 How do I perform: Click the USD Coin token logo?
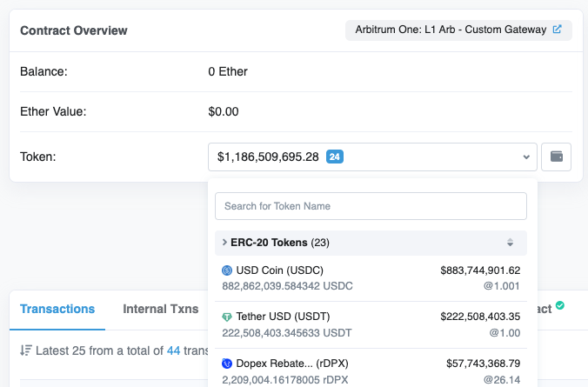coord(227,270)
